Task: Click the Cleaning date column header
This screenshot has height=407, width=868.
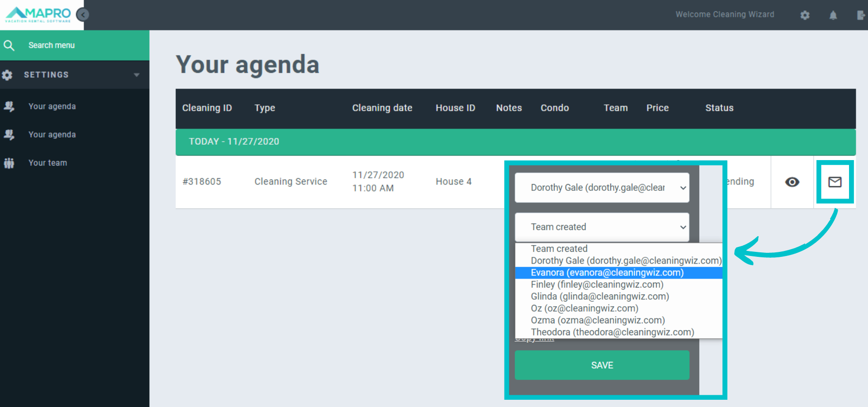Action: pyautogui.click(x=382, y=108)
